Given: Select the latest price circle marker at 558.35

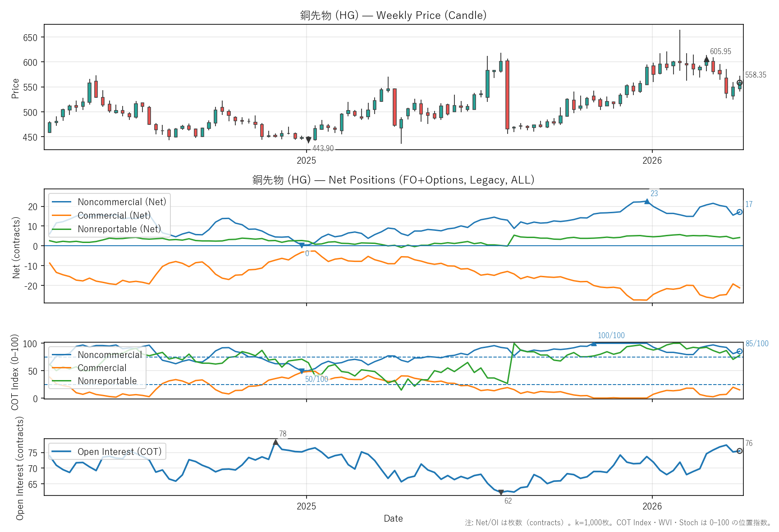Looking at the screenshot, I should point(739,83).
